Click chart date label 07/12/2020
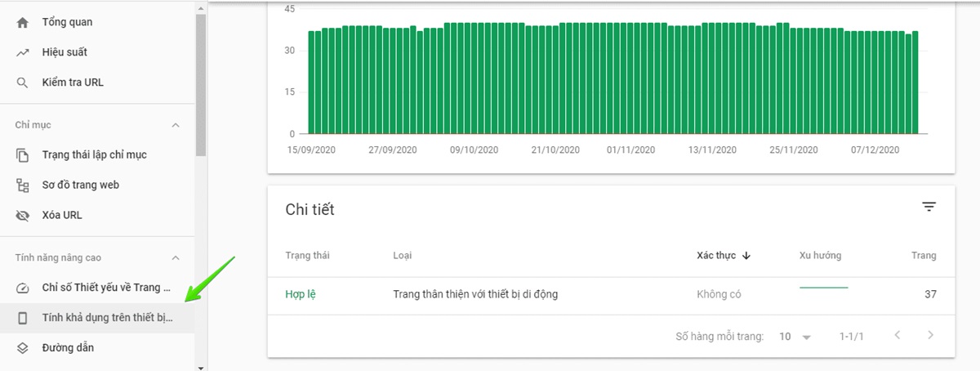Image resolution: width=980 pixels, height=371 pixels. point(874,150)
